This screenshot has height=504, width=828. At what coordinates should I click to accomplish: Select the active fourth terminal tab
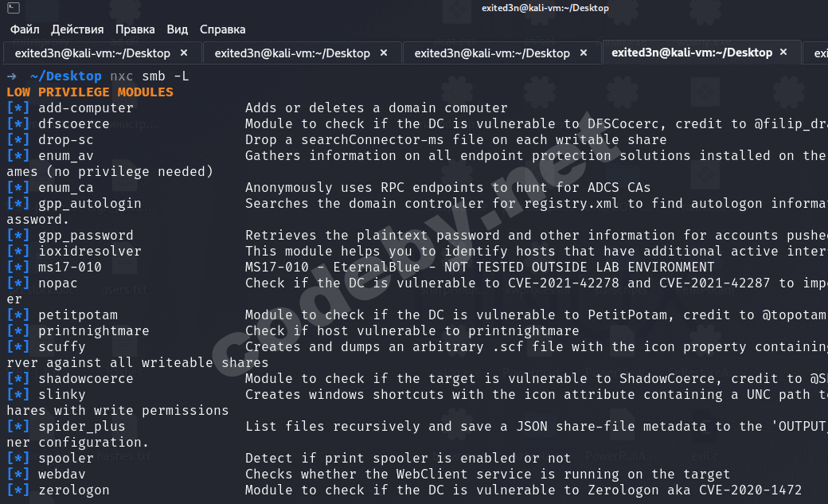coord(691,53)
